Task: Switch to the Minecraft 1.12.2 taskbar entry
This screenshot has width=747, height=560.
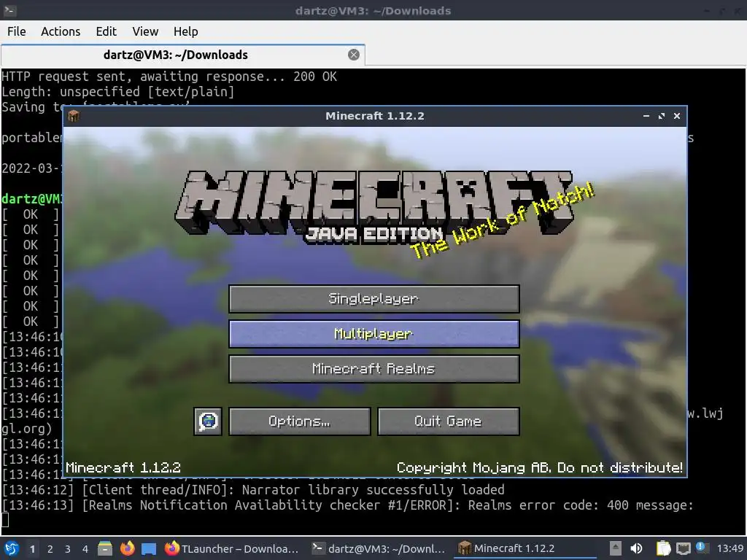Action: pyautogui.click(x=525, y=548)
